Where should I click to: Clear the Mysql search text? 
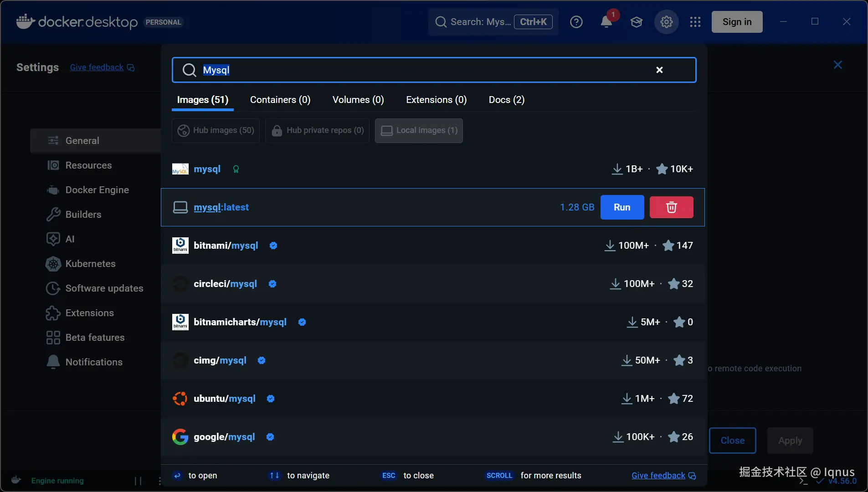(659, 70)
